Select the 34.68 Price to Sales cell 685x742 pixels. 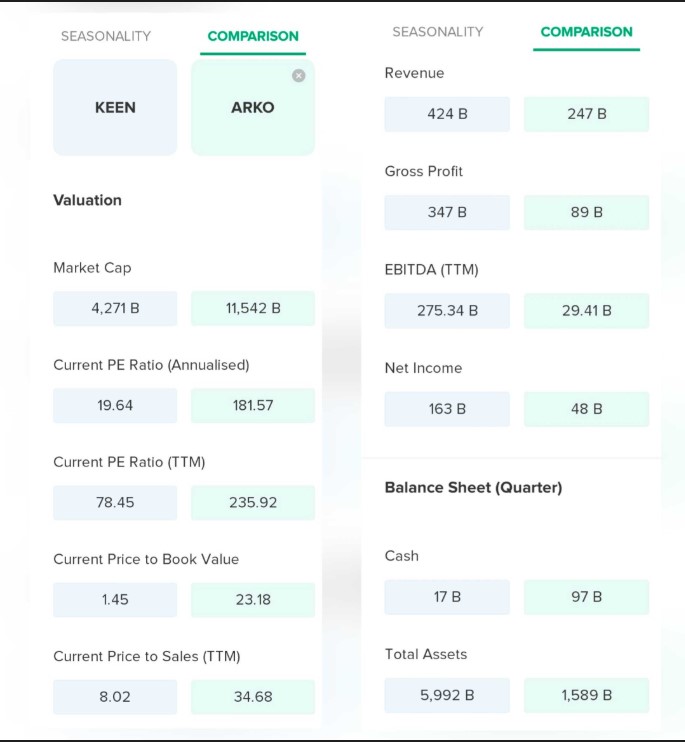pos(252,696)
